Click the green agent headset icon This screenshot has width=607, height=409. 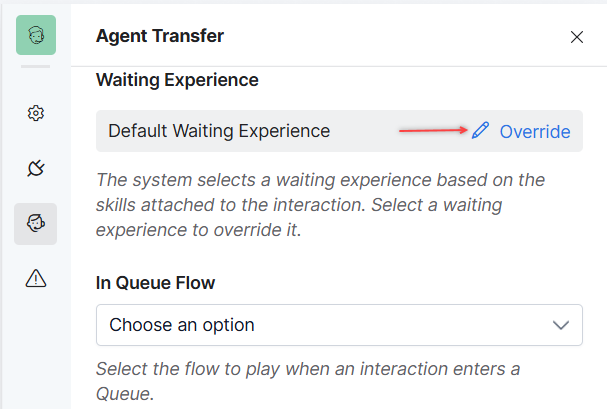[x=36, y=35]
